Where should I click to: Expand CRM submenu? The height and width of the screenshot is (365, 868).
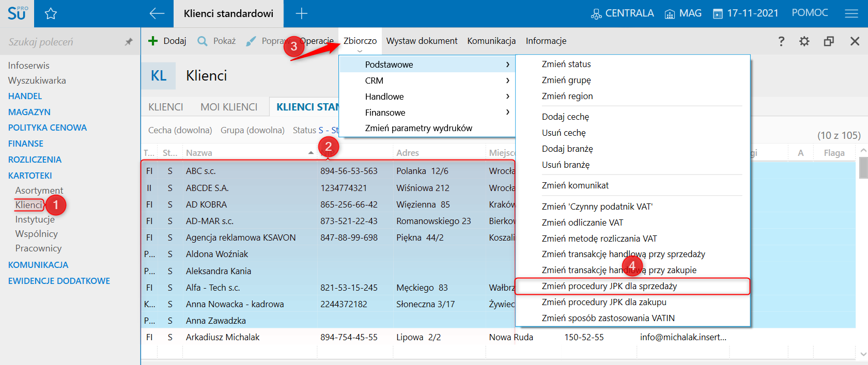pyautogui.click(x=427, y=81)
